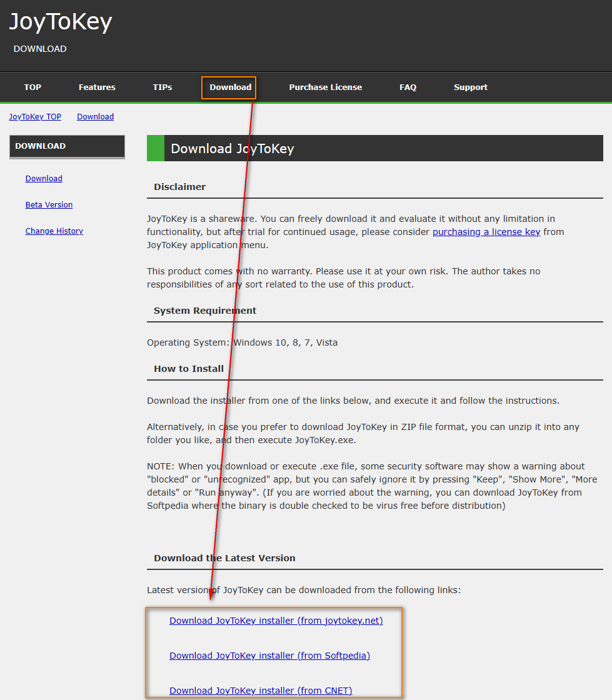Screen dimensions: 612x700
Task: Download JoyToKey installer from CNET
Action: [261, 690]
